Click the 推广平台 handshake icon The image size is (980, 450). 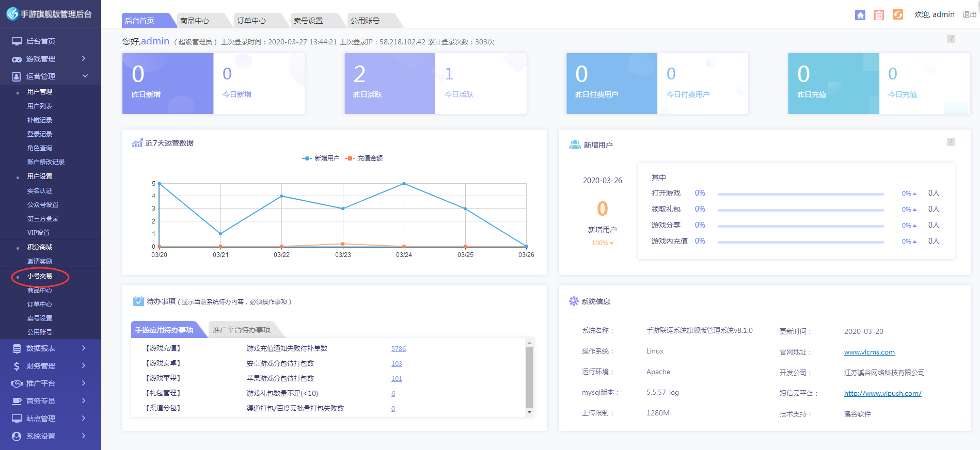point(17,383)
